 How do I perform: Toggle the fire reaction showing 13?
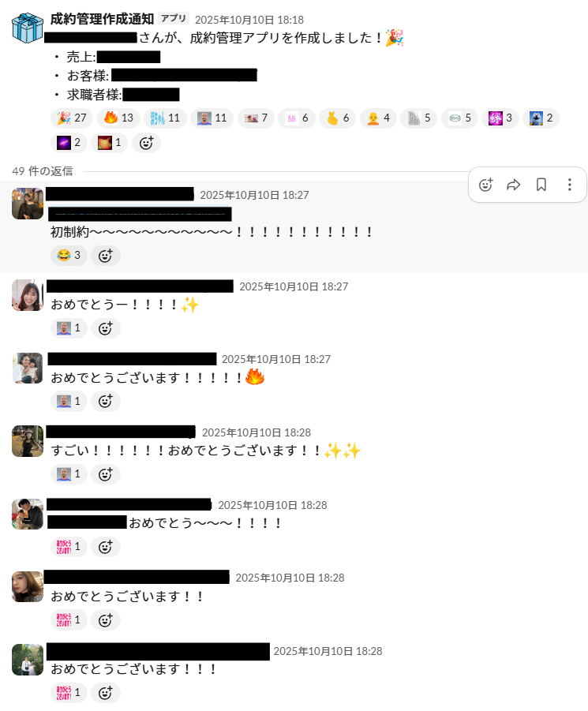coord(118,118)
